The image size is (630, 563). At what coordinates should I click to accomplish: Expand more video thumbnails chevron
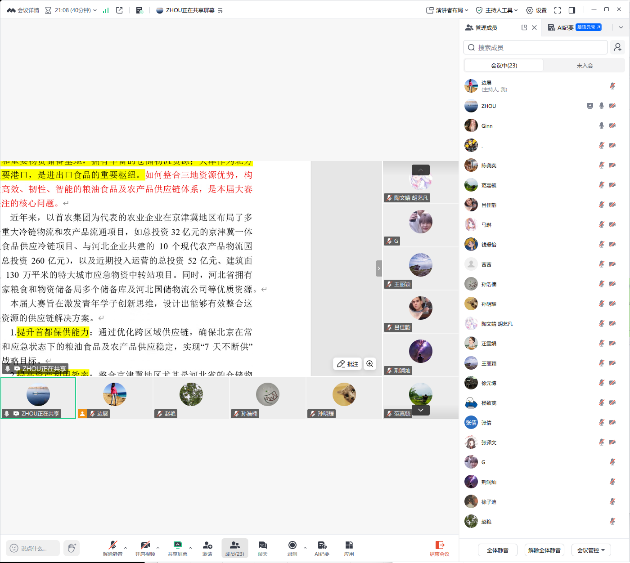coord(421,409)
